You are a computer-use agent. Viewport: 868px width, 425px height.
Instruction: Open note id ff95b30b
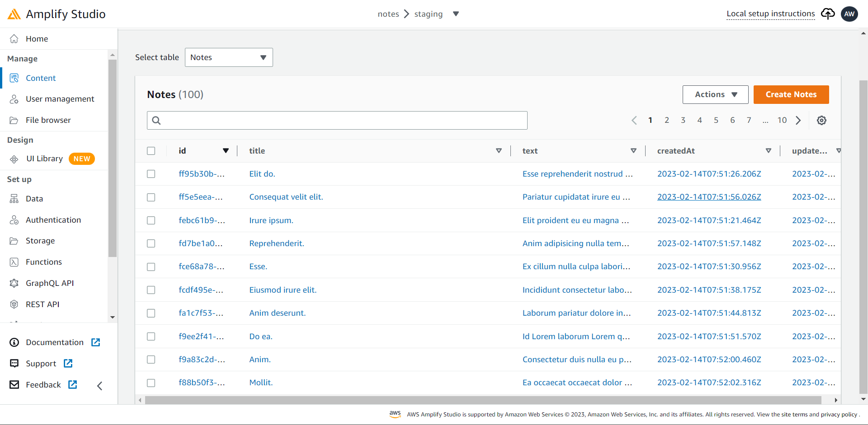[x=202, y=174]
